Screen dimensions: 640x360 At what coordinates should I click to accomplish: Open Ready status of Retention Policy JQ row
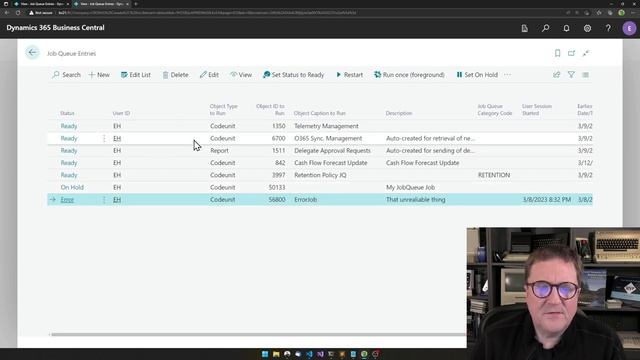click(69, 175)
